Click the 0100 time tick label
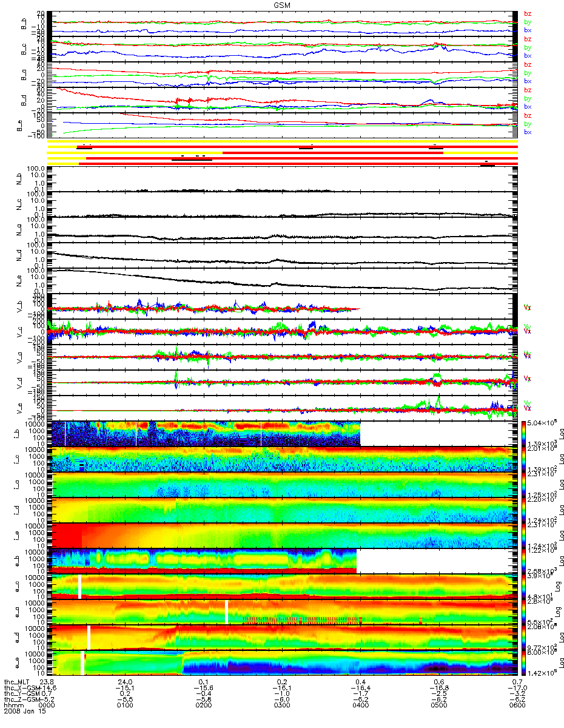This screenshot has height=728, width=564. click(x=125, y=706)
